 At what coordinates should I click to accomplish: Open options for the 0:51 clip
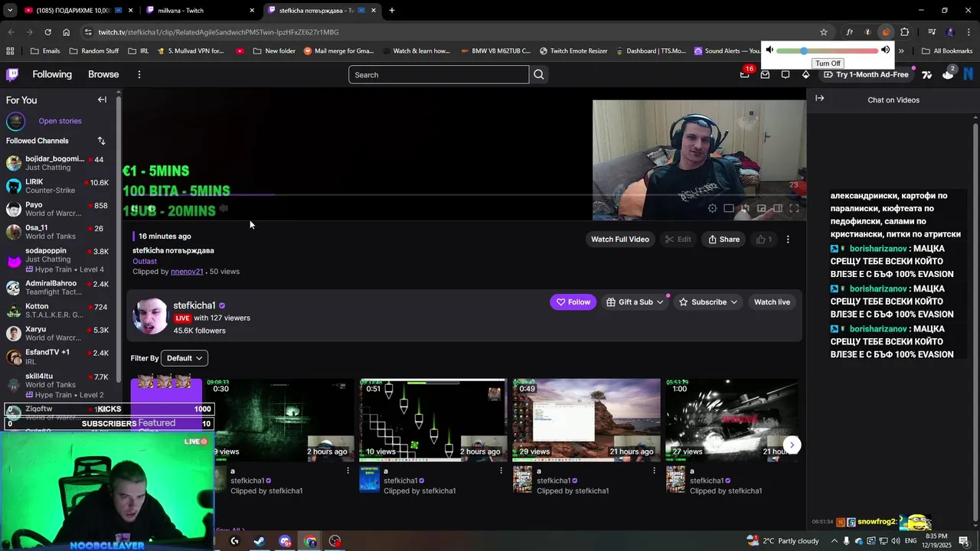(501, 471)
